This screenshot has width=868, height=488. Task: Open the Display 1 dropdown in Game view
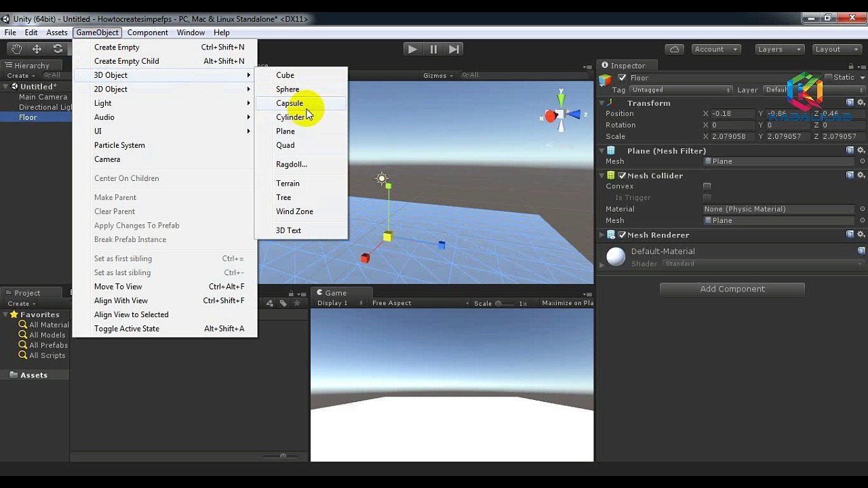click(340, 303)
